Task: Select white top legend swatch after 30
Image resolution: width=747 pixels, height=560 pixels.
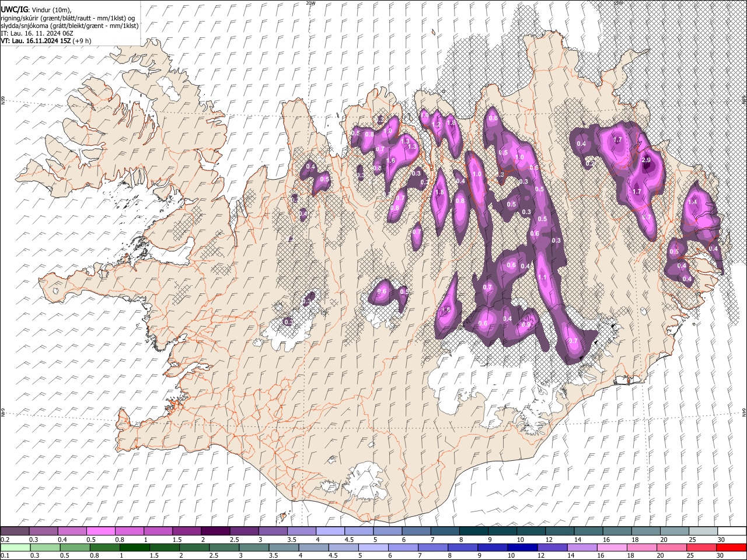Action: coord(732,531)
